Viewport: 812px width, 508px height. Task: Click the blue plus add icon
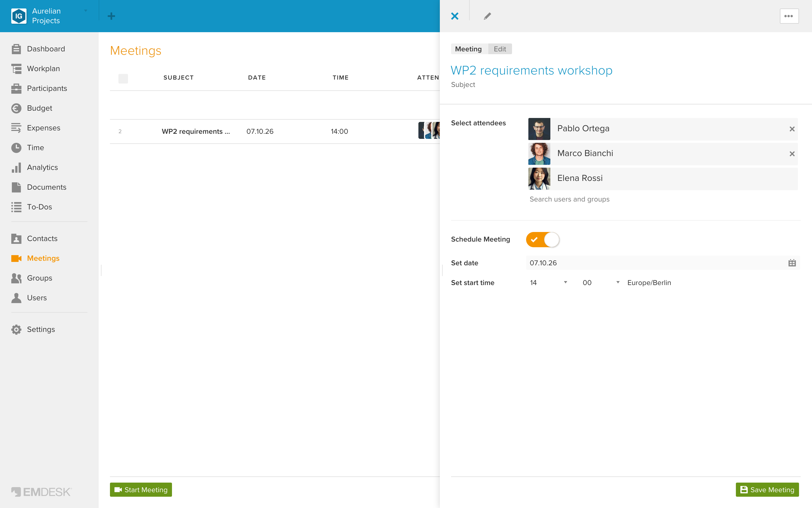tap(111, 16)
